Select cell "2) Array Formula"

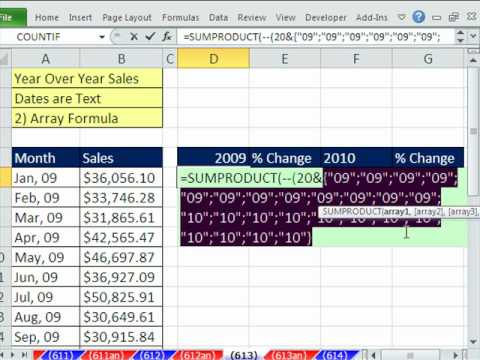tap(87, 118)
